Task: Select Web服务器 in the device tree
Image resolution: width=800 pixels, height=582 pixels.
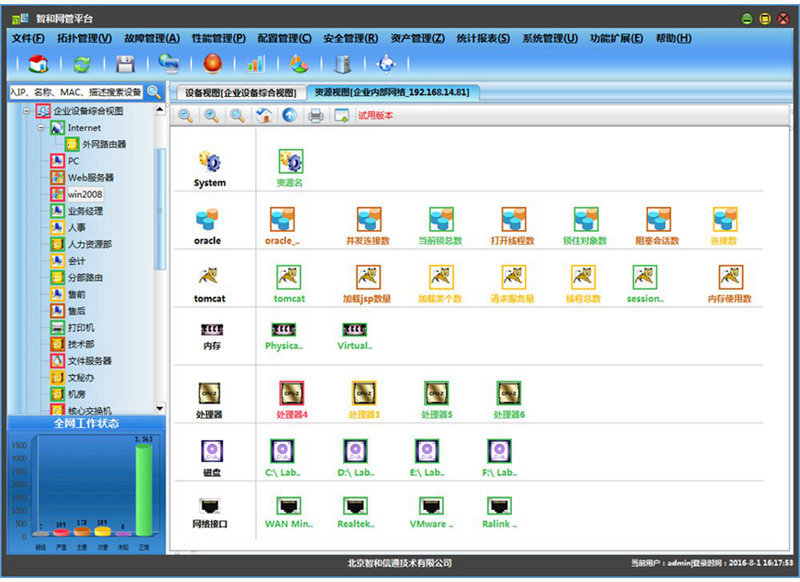Action: 91,178
